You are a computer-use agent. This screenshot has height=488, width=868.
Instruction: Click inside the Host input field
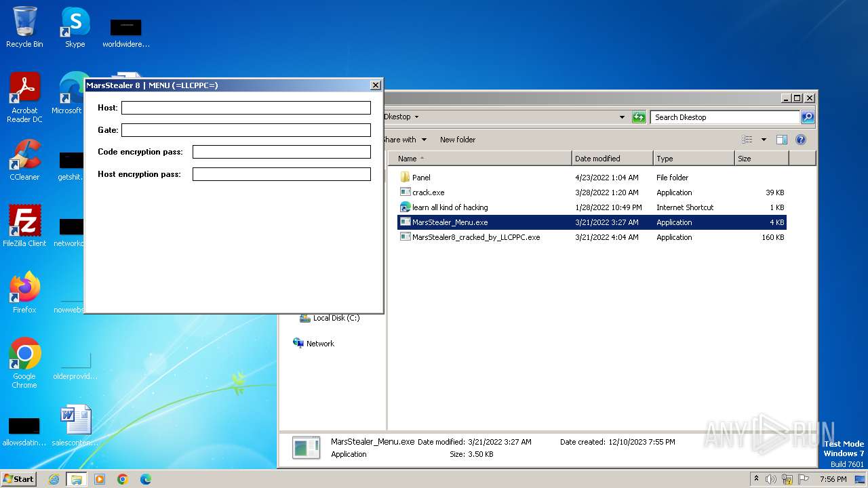pos(246,108)
